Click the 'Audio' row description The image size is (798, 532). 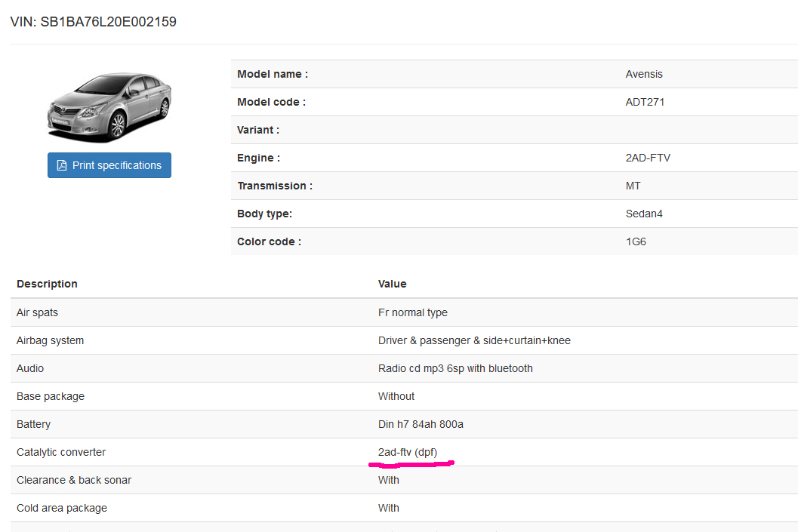[30, 369]
